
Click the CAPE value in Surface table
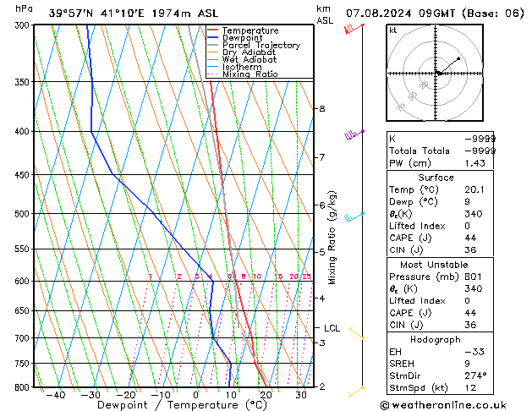pos(470,238)
